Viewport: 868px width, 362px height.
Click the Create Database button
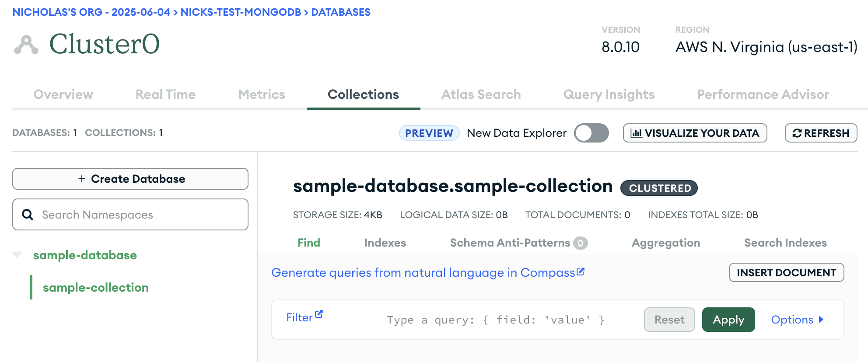130,179
